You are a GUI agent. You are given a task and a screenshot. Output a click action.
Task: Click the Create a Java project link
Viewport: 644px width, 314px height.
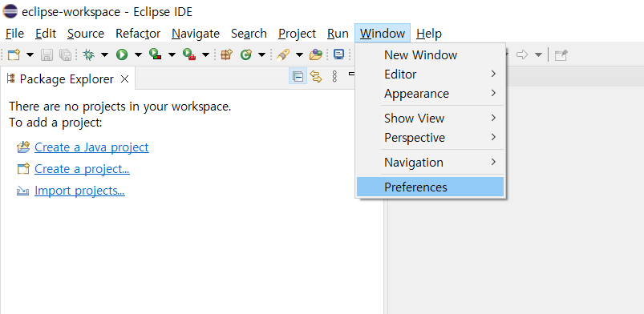tap(91, 147)
